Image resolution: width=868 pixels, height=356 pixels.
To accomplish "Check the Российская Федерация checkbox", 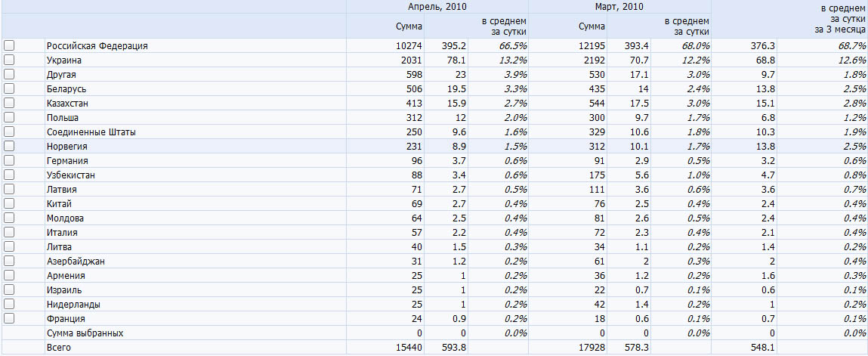I will click(9, 45).
